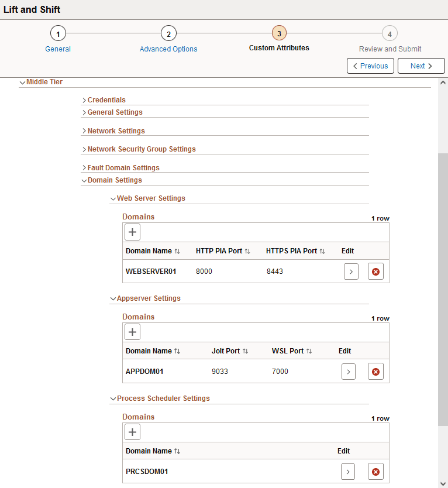This screenshot has width=448, height=488.
Task: Select step 4 Review and Submit
Action: coord(390,33)
